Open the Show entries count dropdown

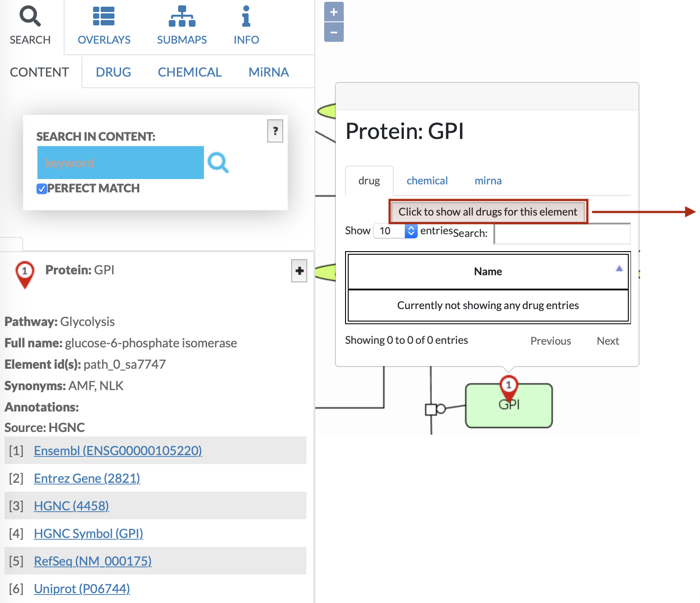click(395, 231)
